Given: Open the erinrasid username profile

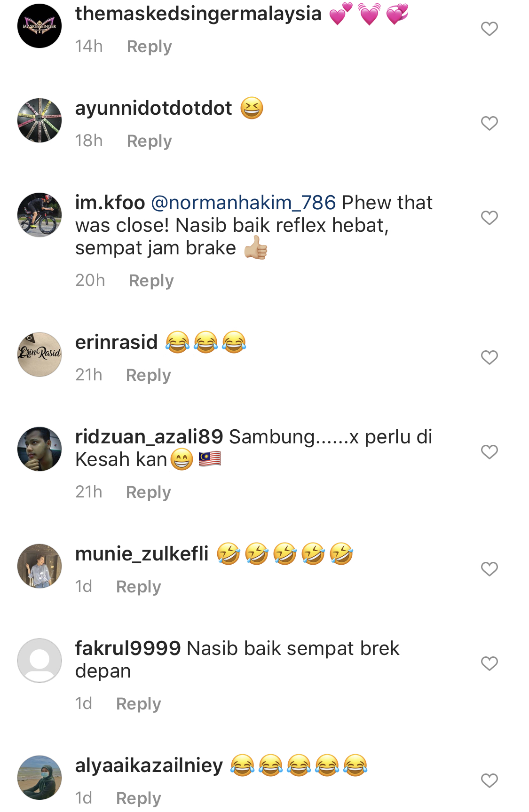Looking at the screenshot, I should point(117,342).
